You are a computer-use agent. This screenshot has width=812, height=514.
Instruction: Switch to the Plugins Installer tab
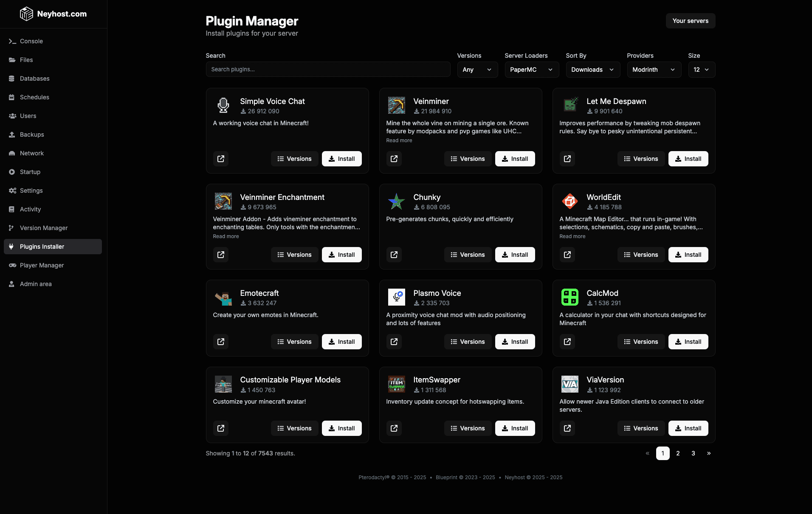coord(42,247)
